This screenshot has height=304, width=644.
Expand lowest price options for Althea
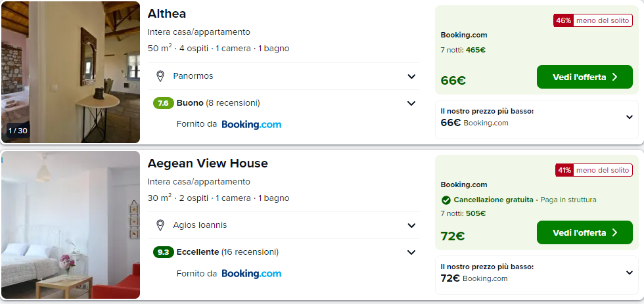(629, 118)
